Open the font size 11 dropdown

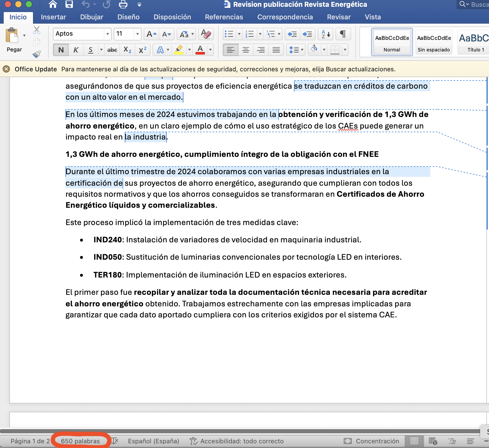point(137,34)
